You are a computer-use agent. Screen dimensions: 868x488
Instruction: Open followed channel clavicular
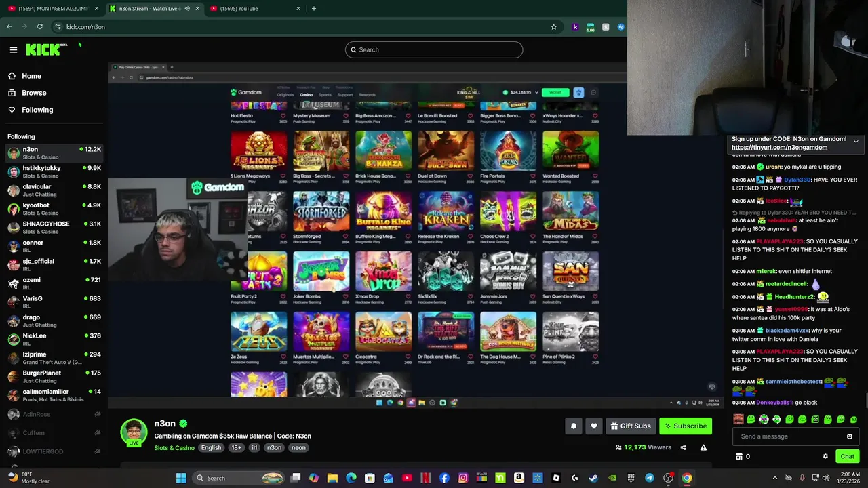[54, 190]
